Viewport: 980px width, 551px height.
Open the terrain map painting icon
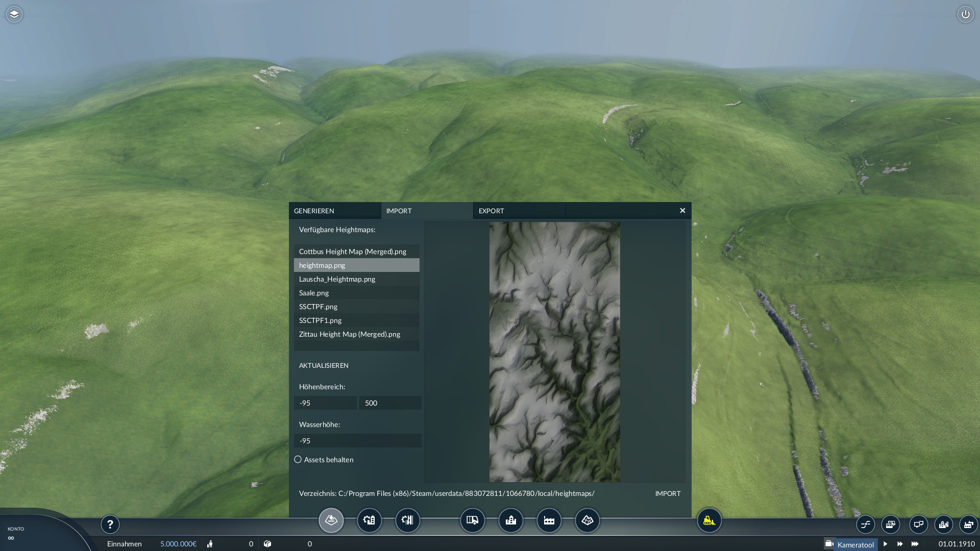(x=587, y=520)
